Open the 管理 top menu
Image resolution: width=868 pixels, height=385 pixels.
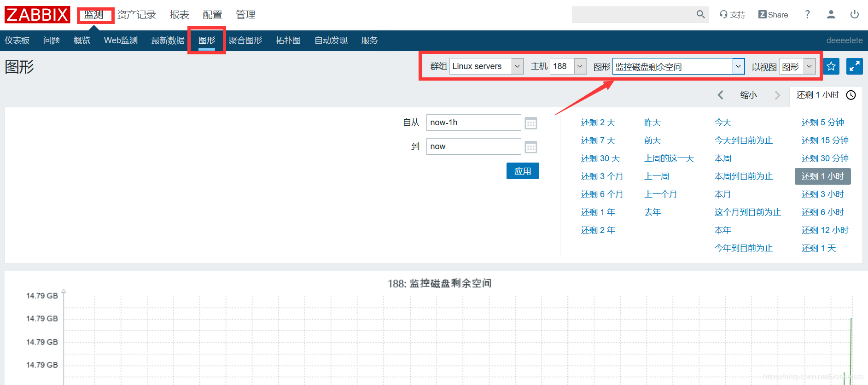click(245, 15)
